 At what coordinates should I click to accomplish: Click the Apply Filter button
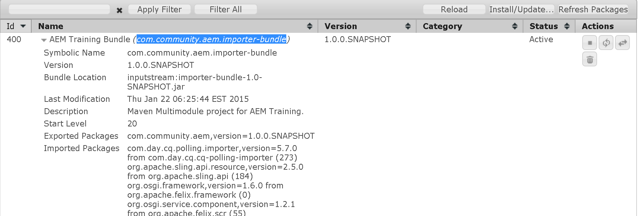pos(159,9)
